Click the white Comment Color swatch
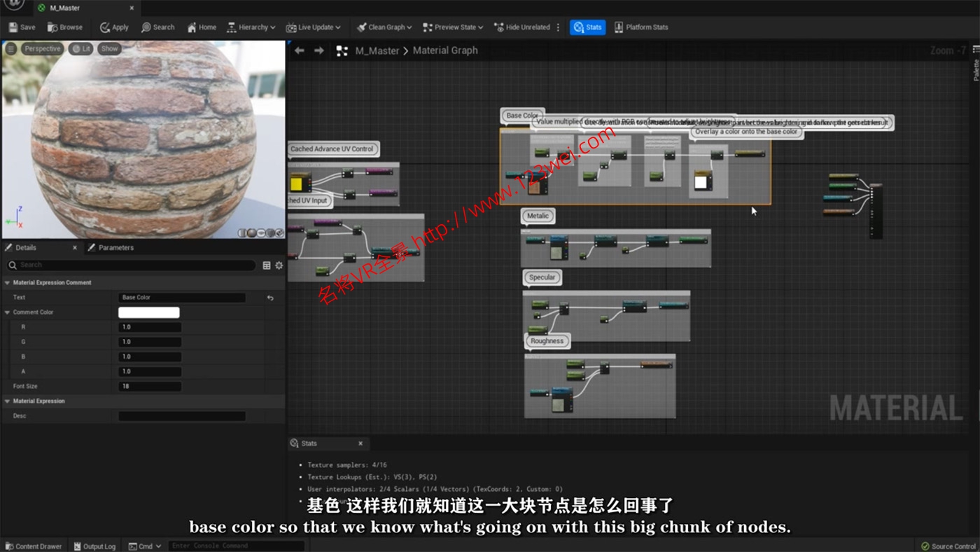 pos(148,312)
